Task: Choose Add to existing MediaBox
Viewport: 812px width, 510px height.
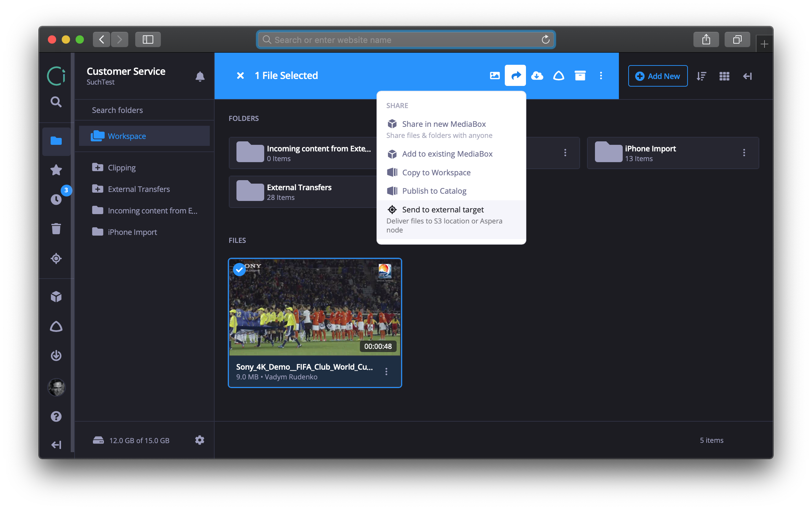Action: (x=451, y=154)
